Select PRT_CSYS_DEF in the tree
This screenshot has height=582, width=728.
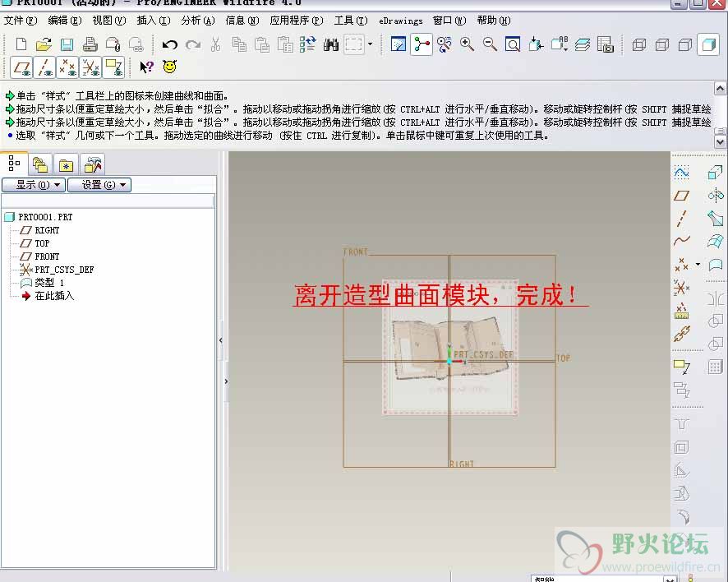pyautogui.click(x=58, y=270)
